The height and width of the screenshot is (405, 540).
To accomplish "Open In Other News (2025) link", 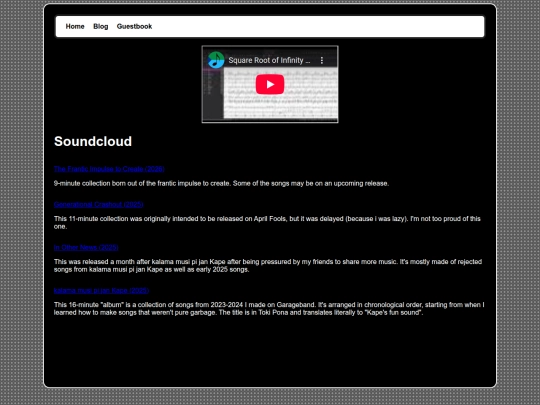I will tap(86, 247).
